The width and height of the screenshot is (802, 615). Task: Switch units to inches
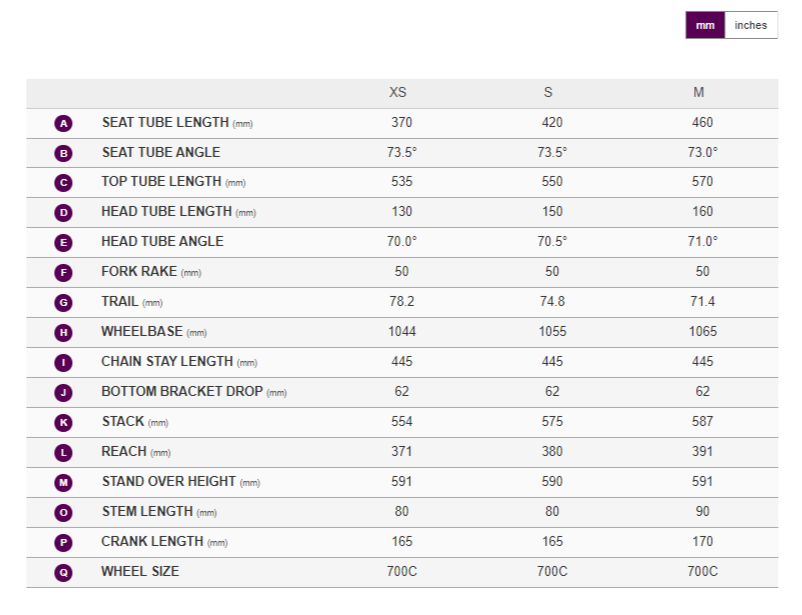(x=750, y=25)
